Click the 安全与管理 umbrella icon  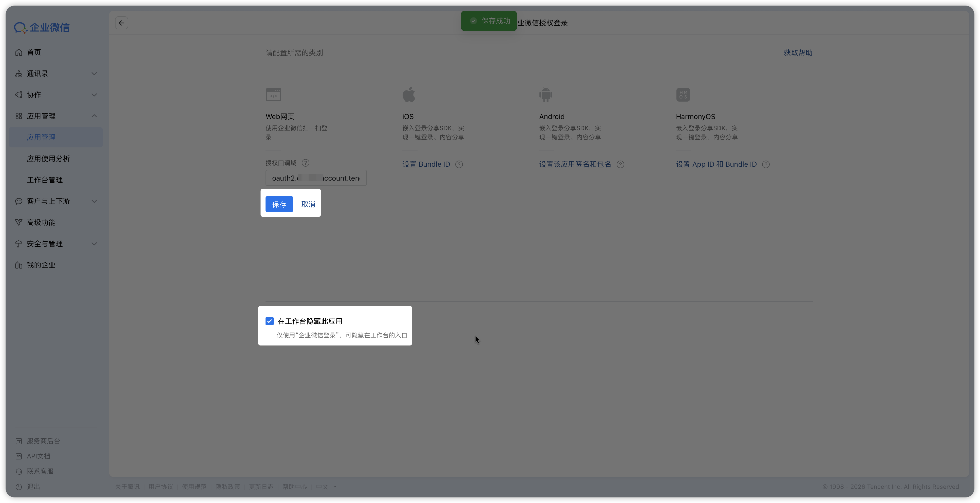pyautogui.click(x=19, y=244)
